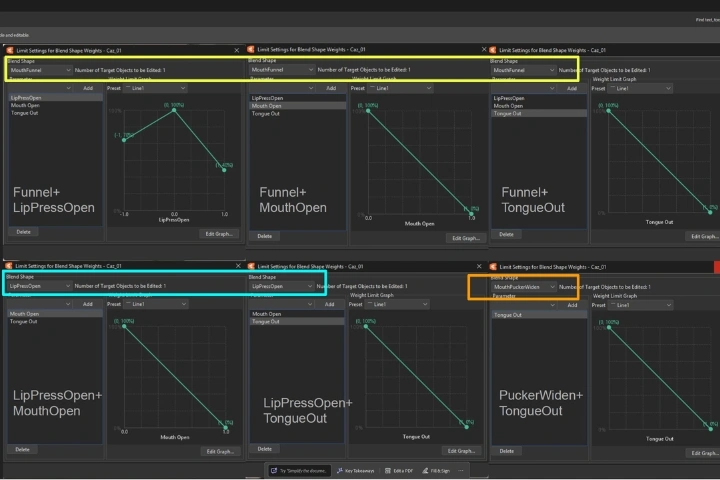
Task: Click the app icon of Funnel+LipPressOpen window title
Action: (x=10, y=50)
